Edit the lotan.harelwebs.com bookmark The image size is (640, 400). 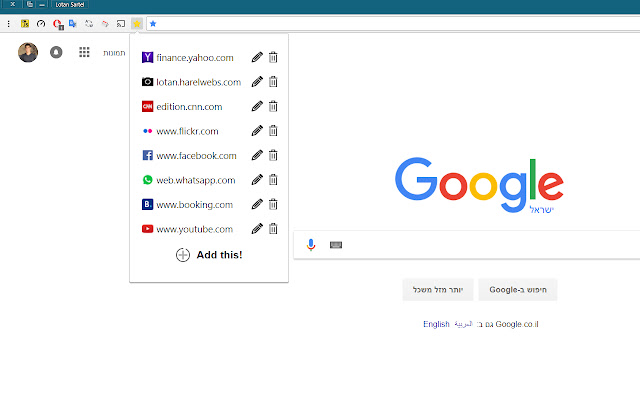tap(257, 82)
